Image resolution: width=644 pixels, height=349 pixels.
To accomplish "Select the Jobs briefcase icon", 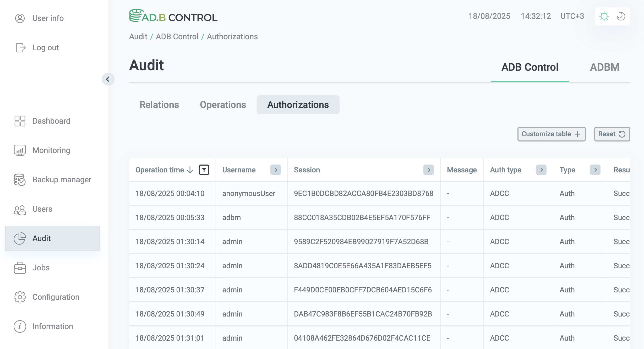I will coord(20,268).
